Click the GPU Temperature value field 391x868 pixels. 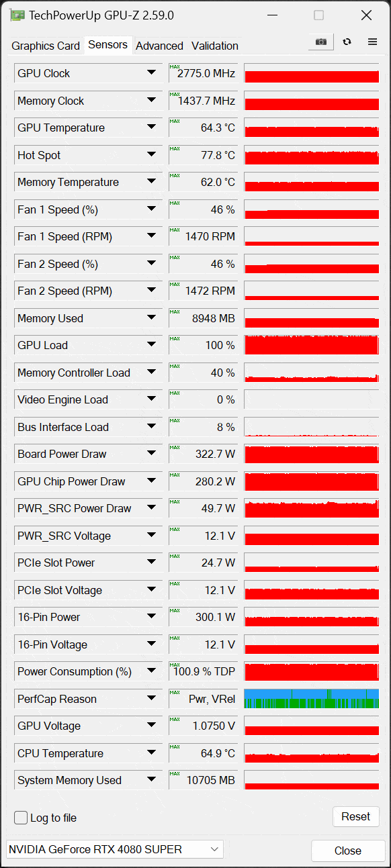coord(204,128)
